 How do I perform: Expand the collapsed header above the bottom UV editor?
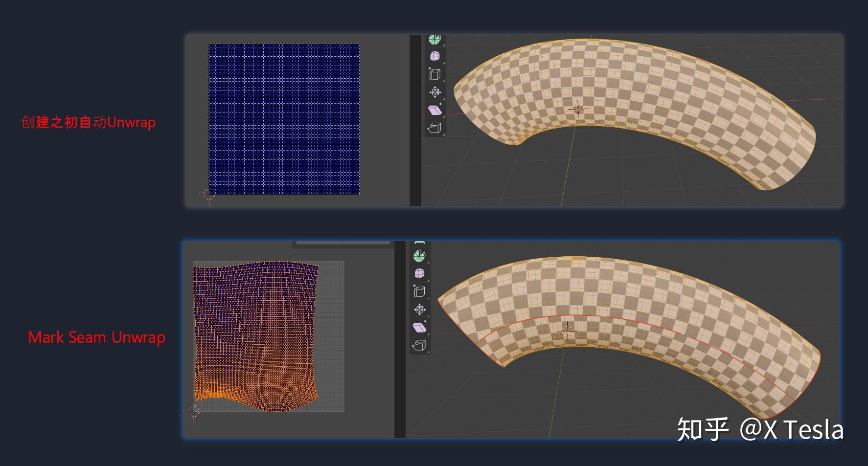[x=343, y=242]
